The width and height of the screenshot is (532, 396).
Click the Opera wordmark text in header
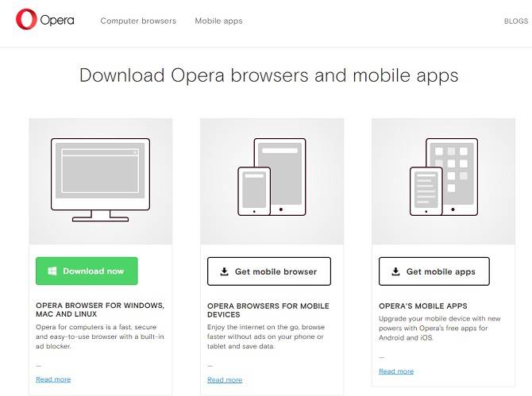(57, 21)
